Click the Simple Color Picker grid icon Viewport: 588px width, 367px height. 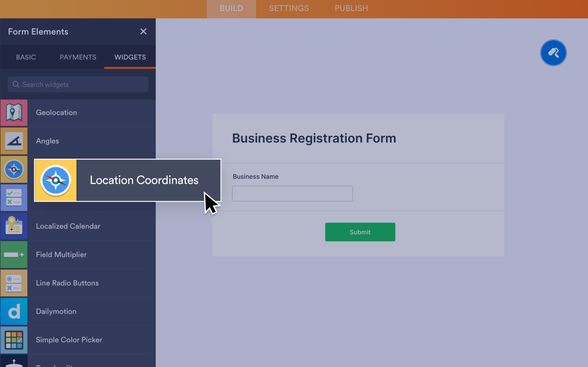(14, 340)
